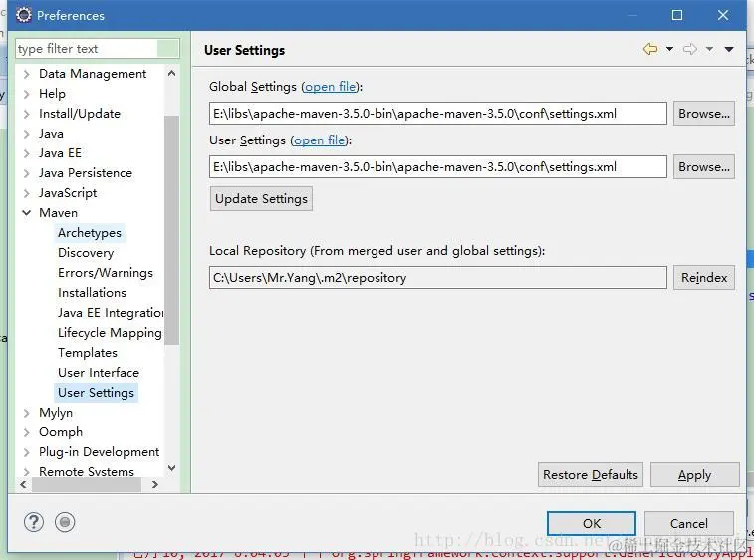Expand the Java tree node

pyautogui.click(x=27, y=134)
